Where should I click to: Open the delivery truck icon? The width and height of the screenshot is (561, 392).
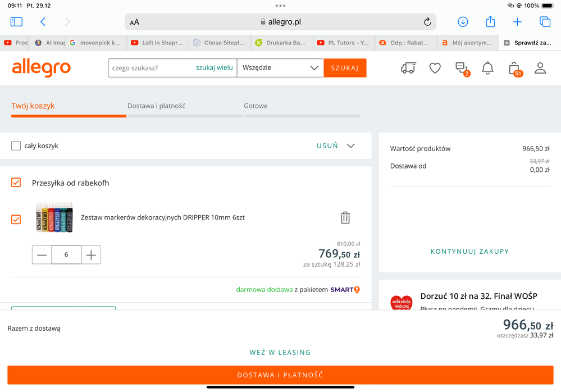click(x=408, y=67)
